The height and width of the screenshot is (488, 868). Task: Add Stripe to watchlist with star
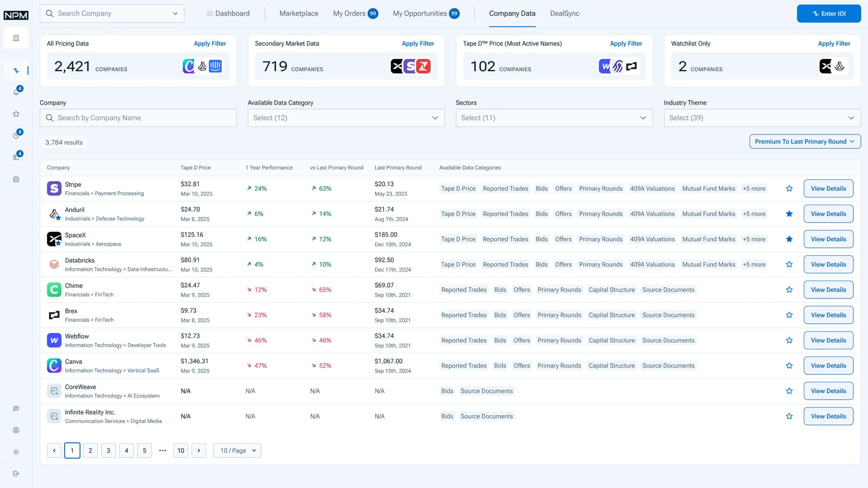(x=789, y=189)
